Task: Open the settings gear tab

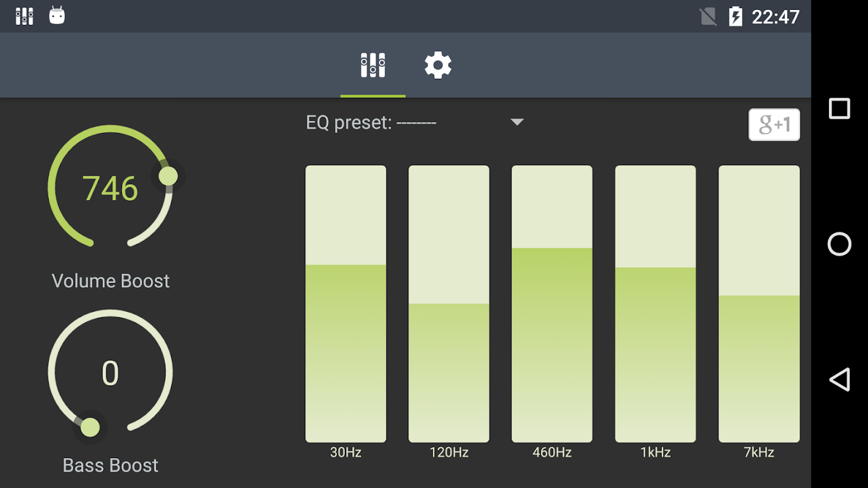Action: [438, 65]
